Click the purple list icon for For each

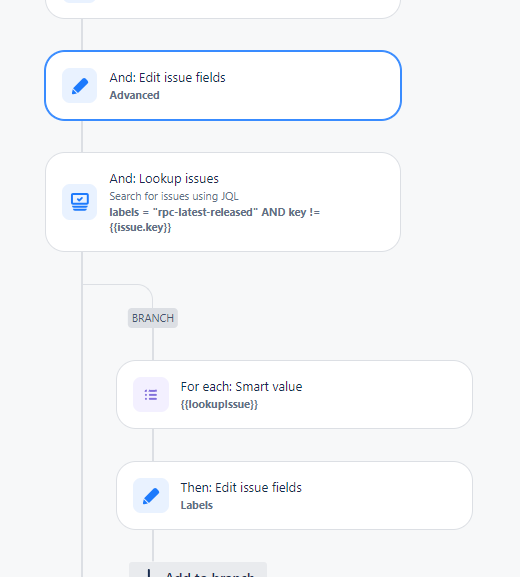pyautogui.click(x=151, y=395)
